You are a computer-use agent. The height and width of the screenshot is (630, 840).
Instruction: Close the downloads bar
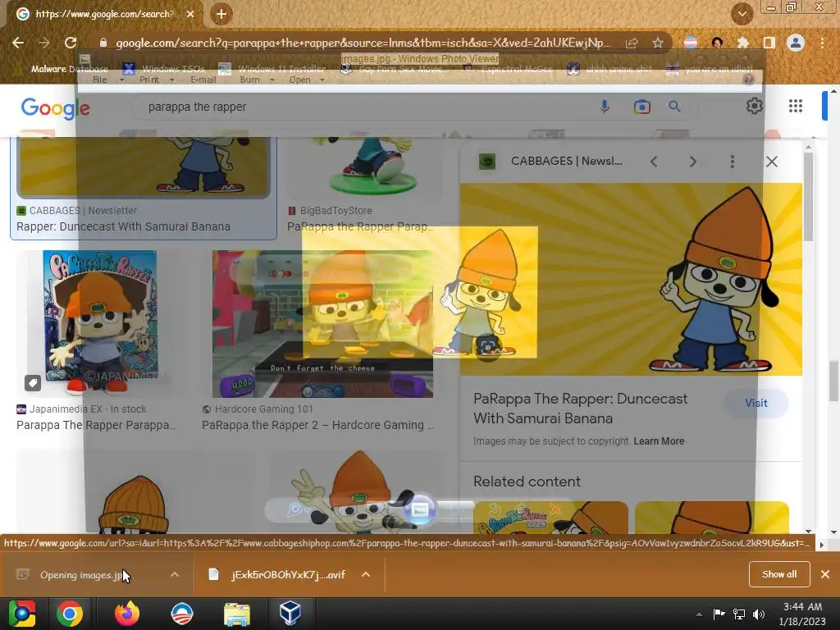pyautogui.click(x=825, y=574)
